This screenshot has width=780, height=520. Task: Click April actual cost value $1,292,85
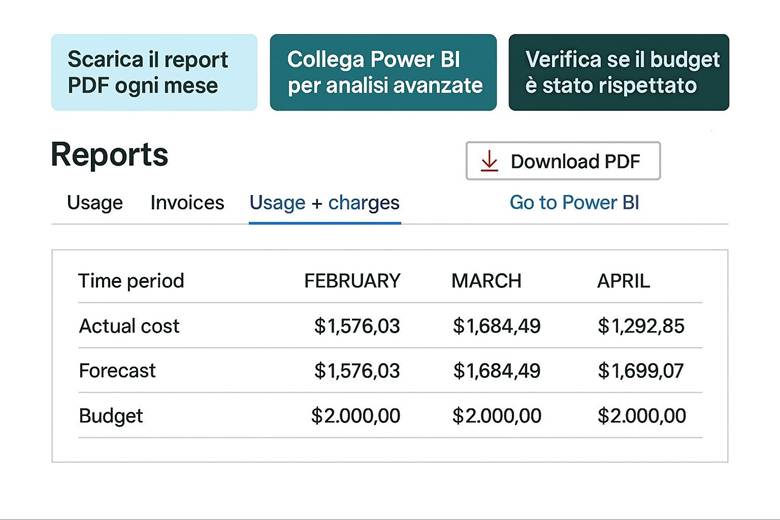coord(641,326)
